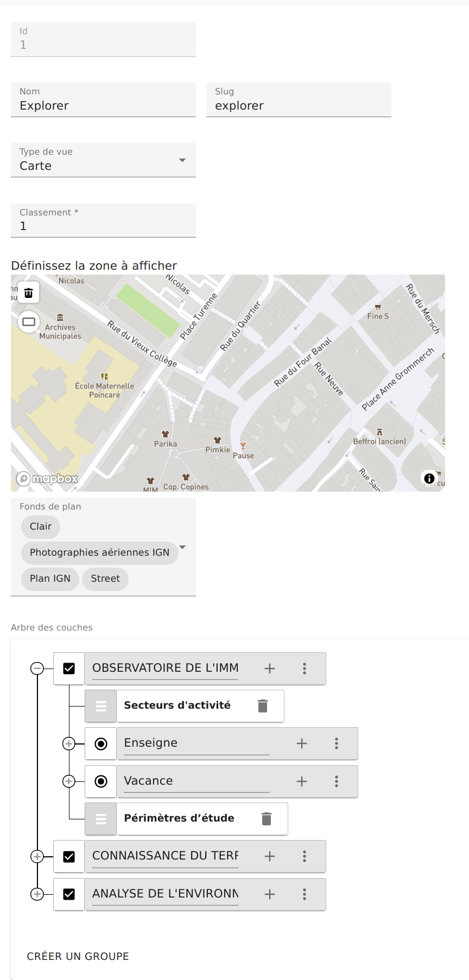Viewport: 469px width, 980px height.
Task: Collapse the OBSERVATOIRE DE L'IMM tree node
Action: (x=37, y=669)
